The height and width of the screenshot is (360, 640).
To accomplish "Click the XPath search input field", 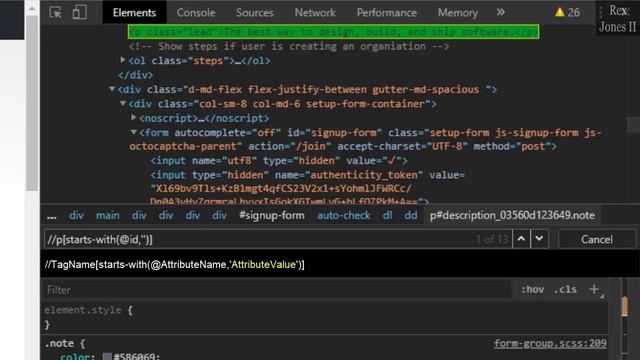I will coord(278,239).
